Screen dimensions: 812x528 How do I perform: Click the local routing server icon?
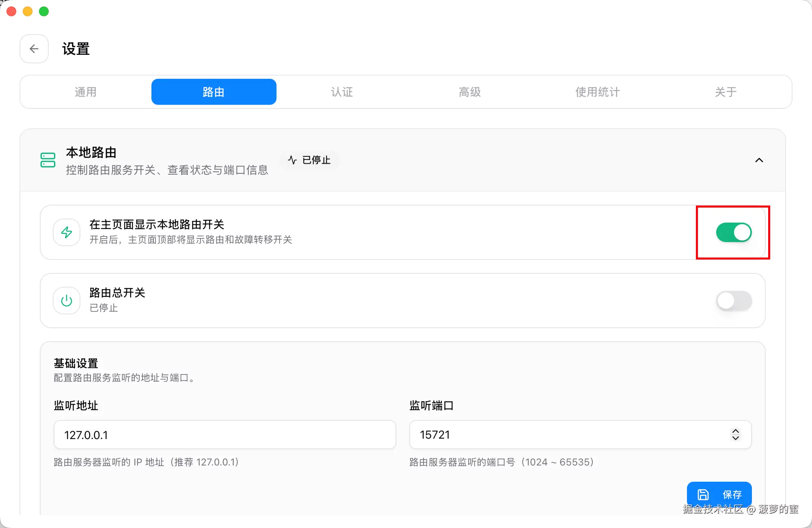[x=48, y=160]
